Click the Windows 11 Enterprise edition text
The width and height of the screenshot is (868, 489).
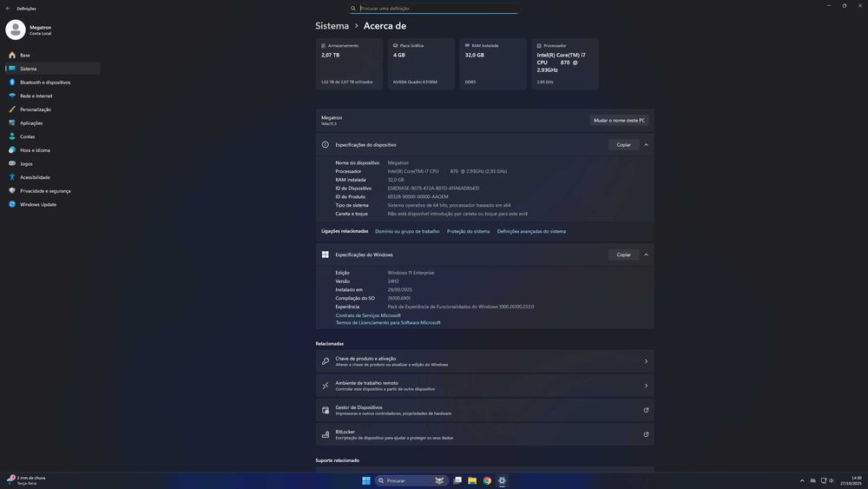click(x=411, y=273)
